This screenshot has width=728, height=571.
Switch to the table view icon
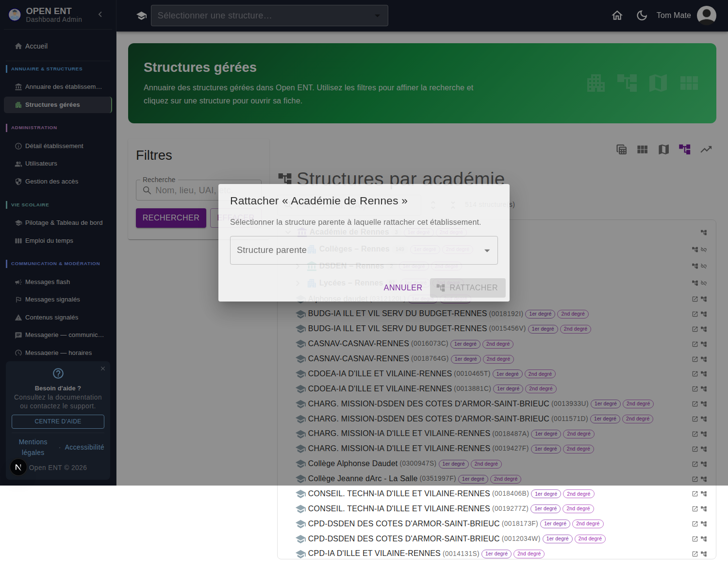click(622, 150)
